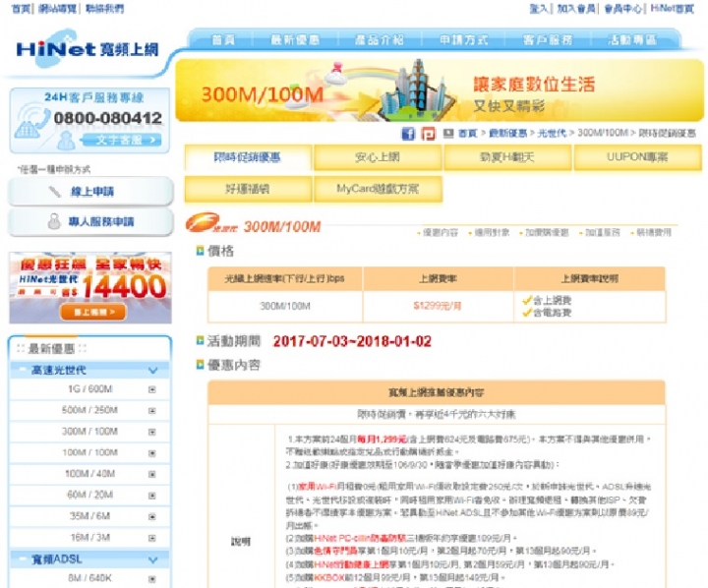The width and height of the screenshot is (708, 588).
Task: Click the KKBOX link
Action: pyautogui.click(x=328, y=577)
